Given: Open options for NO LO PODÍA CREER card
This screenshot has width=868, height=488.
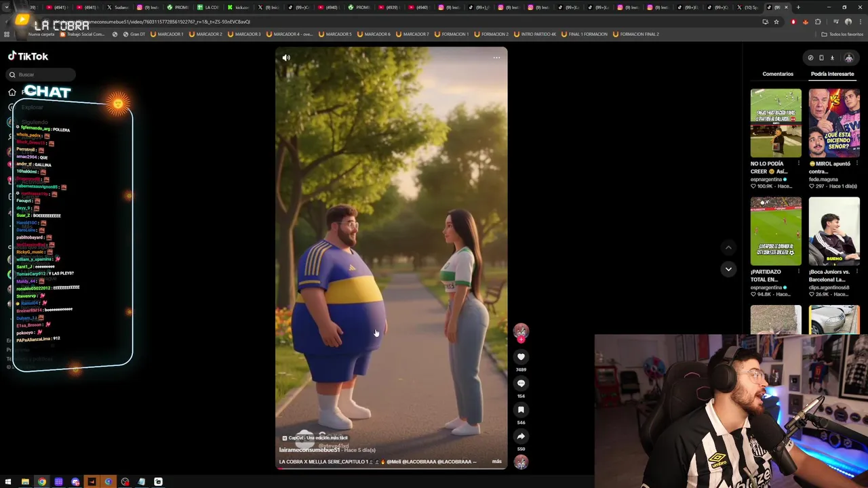Looking at the screenshot, I should pyautogui.click(x=798, y=163).
